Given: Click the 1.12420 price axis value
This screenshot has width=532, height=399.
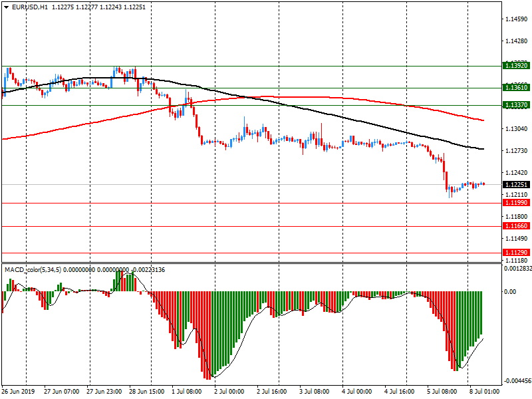Looking at the screenshot, I should 517,173.
